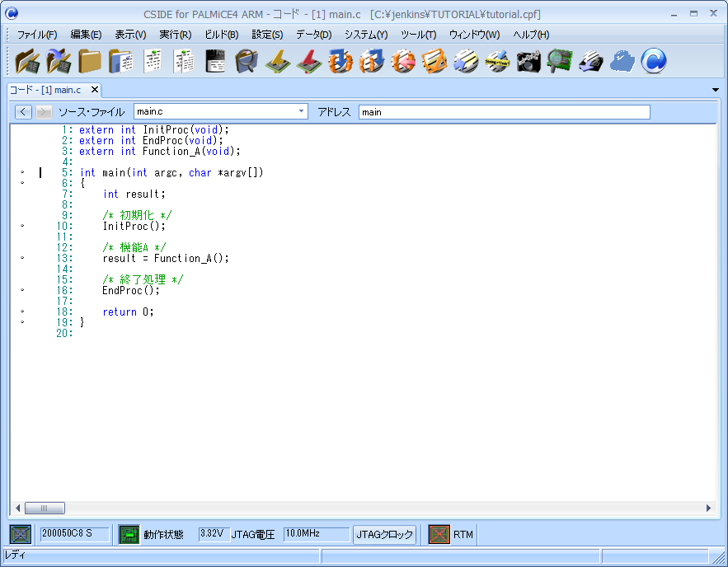Click the step-into icon with blue down arrow
The height and width of the screenshot is (567, 728).
341,61
